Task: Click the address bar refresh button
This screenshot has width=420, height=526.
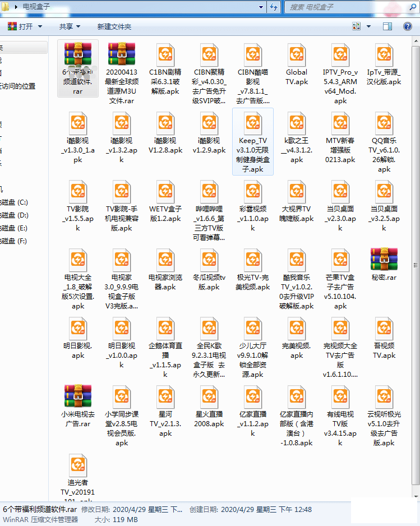Action: tap(274, 7)
